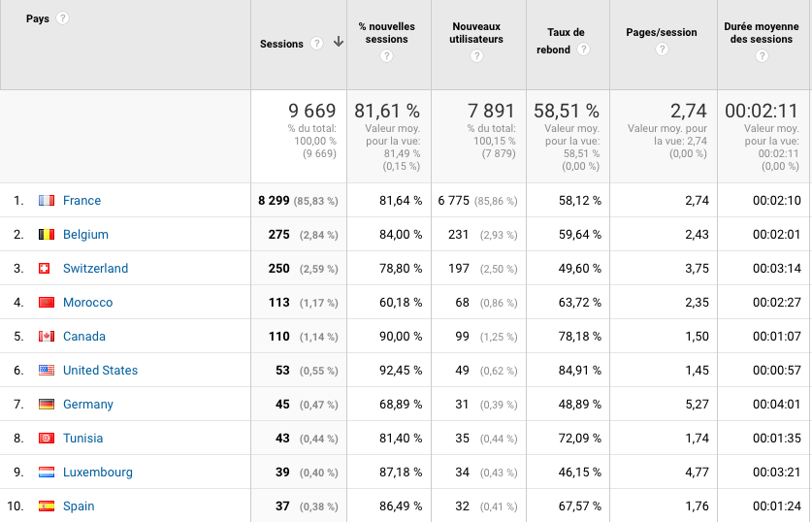Open the Canada country link
The image size is (812, 522).
tap(84, 336)
